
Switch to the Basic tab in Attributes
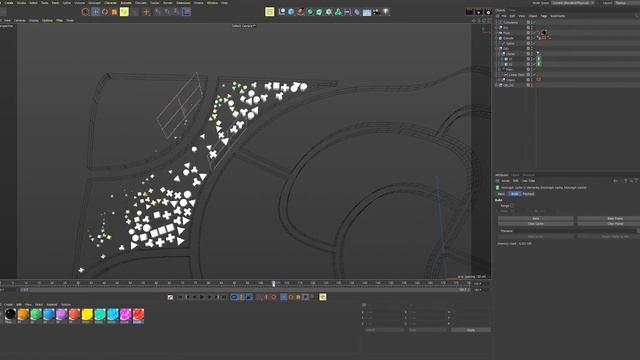click(501, 194)
